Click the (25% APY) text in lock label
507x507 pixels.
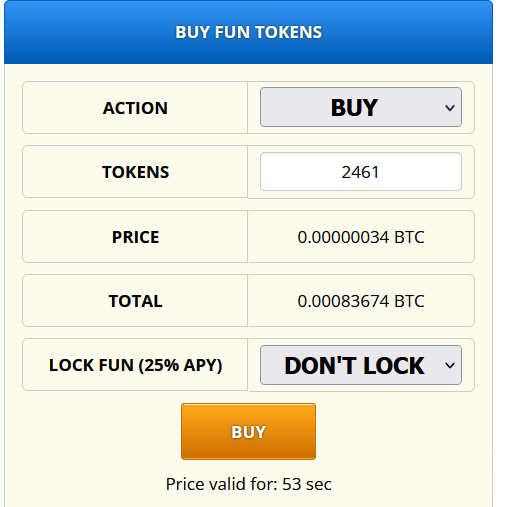(180, 365)
